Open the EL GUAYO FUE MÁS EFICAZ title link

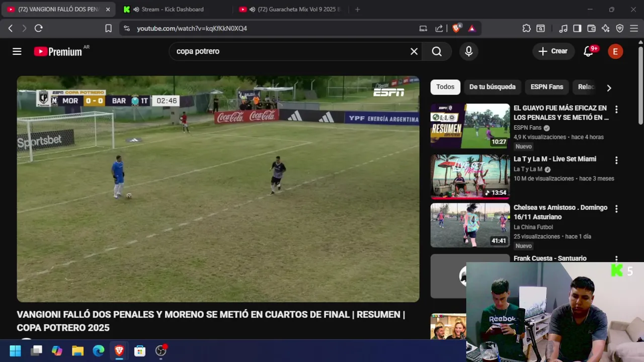point(560,113)
